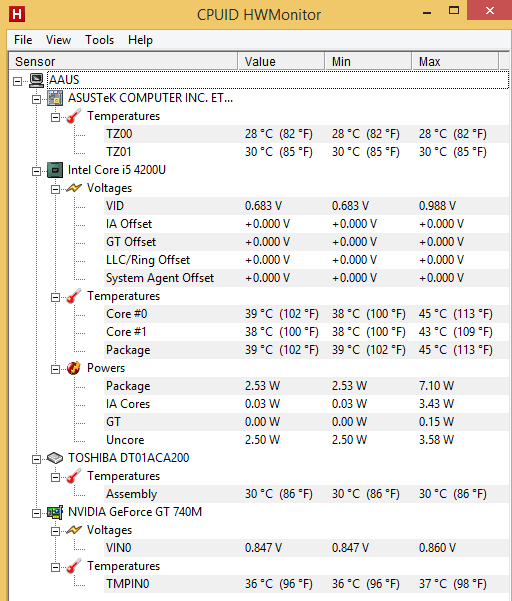Image resolution: width=512 pixels, height=601 pixels.
Task: Open the Help menu
Action: click(140, 40)
